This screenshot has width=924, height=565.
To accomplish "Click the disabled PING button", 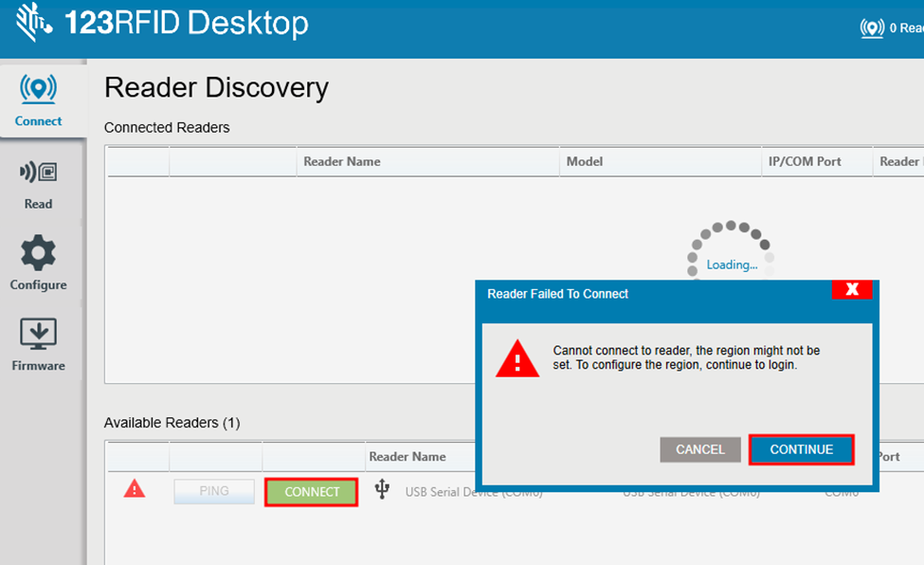I will (x=213, y=491).
